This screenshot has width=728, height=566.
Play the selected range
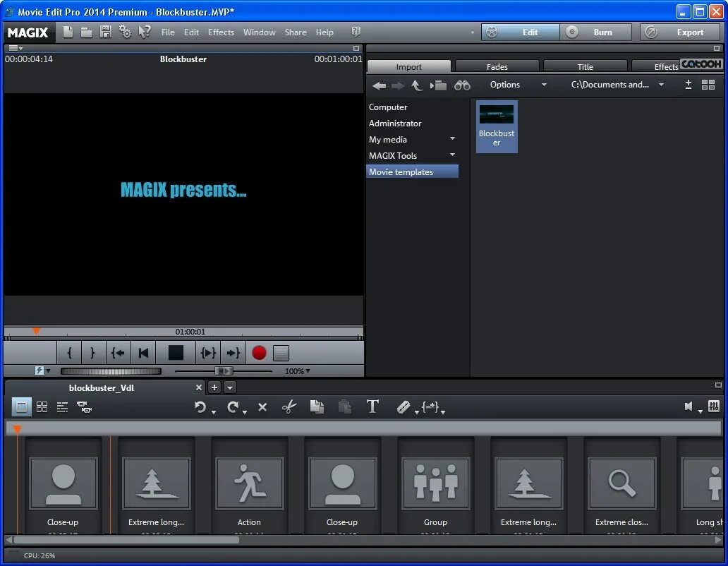pyautogui.click(x=208, y=353)
